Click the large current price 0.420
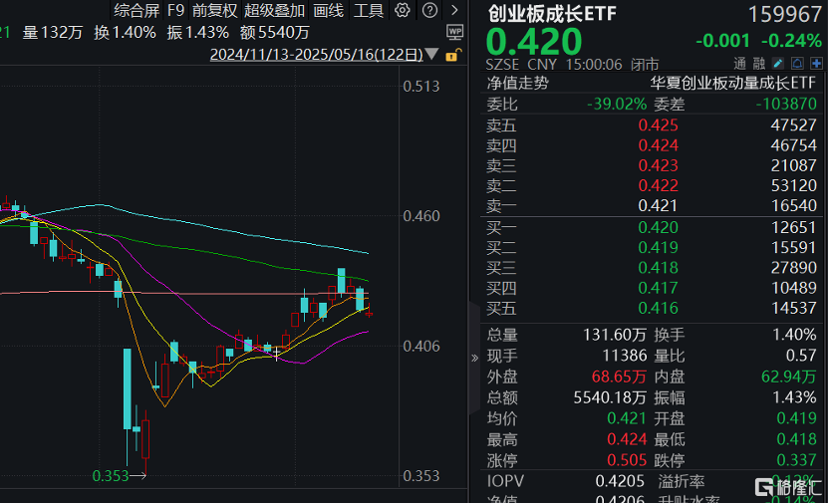 click(534, 42)
